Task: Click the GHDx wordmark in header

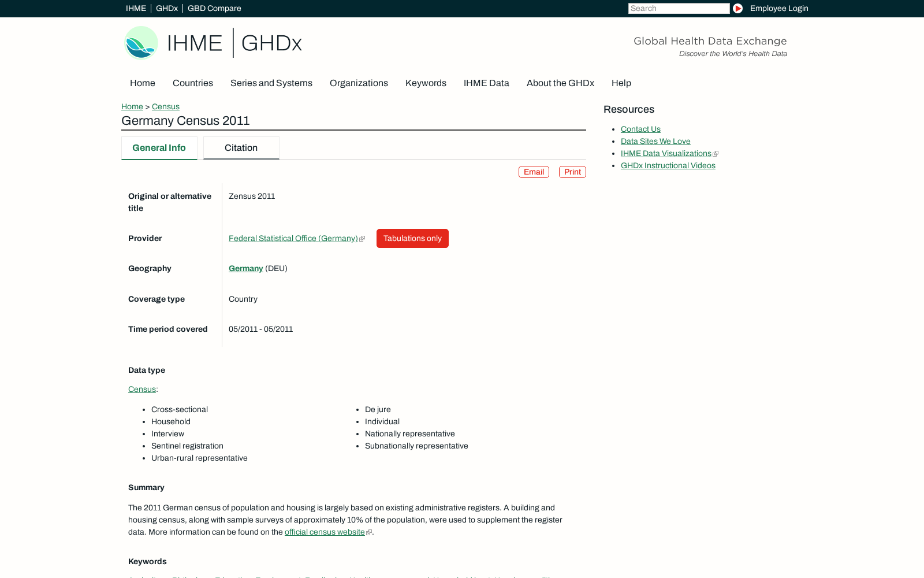Action: tap(271, 43)
